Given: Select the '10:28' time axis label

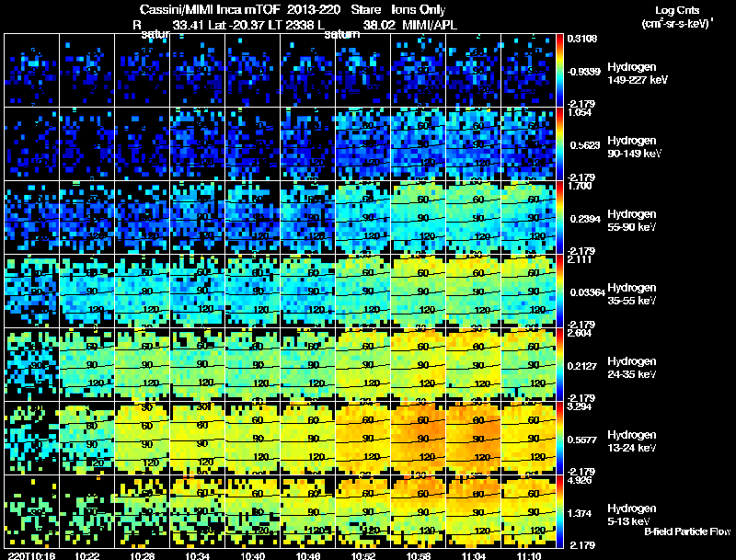Looking at the screenshot, I should click(143, 555).
